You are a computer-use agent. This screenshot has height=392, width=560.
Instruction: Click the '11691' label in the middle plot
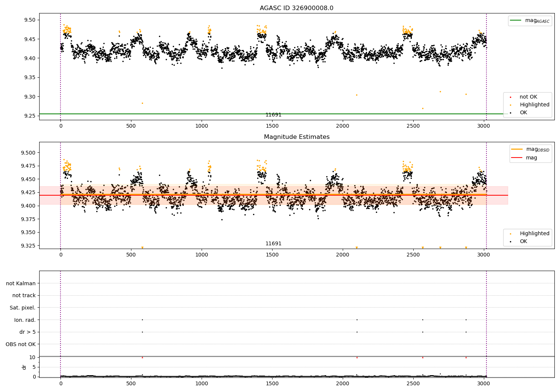tap(273, 243)
